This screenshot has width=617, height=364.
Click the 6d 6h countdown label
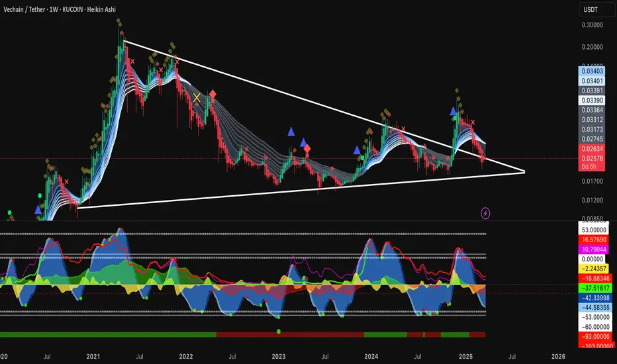click(x=589, y=167)
